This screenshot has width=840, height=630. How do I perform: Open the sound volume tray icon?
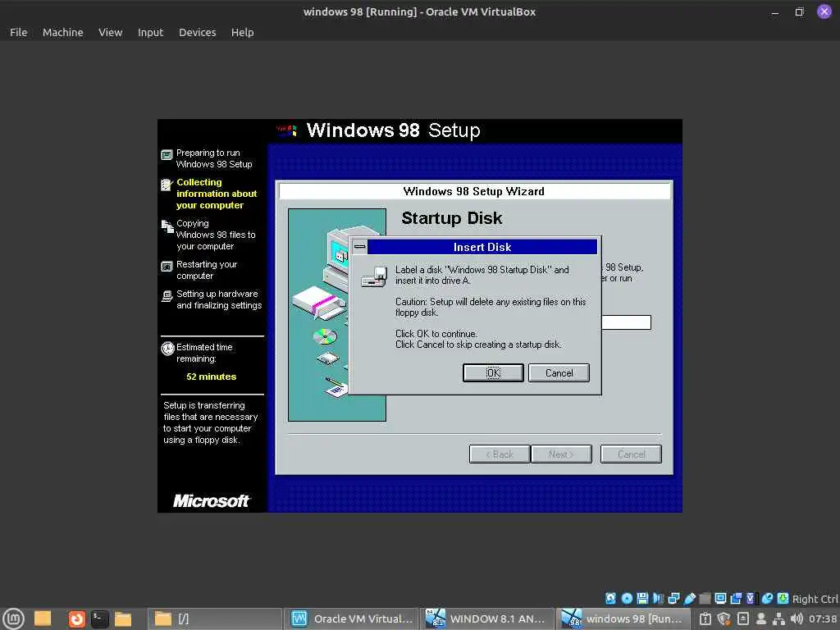(797, 619)
